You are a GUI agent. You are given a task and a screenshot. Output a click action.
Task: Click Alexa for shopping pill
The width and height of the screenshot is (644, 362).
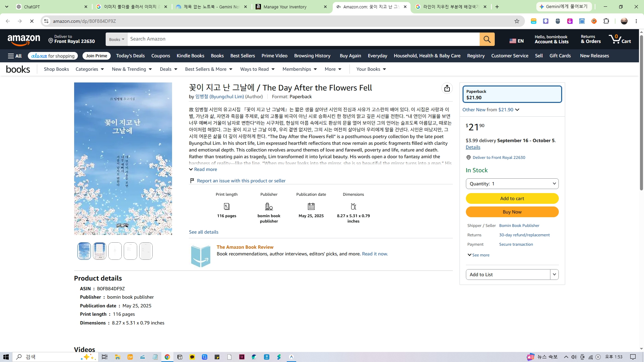53,56
